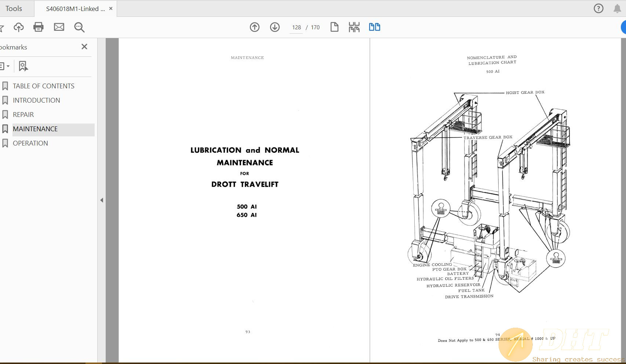The height and width of the screenshot is (364, 626).
Task: Go to previous page with up arrow
Action: 254,27
